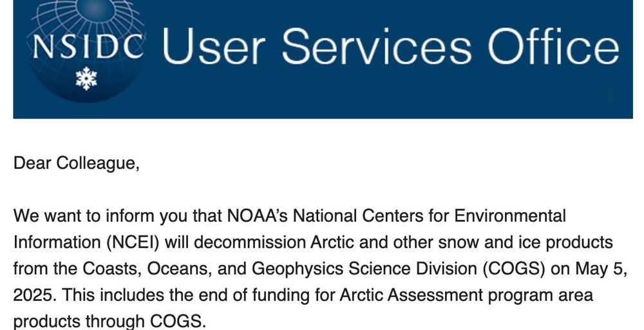Click the word "Environmental" ending the first line

pos(510,216)
